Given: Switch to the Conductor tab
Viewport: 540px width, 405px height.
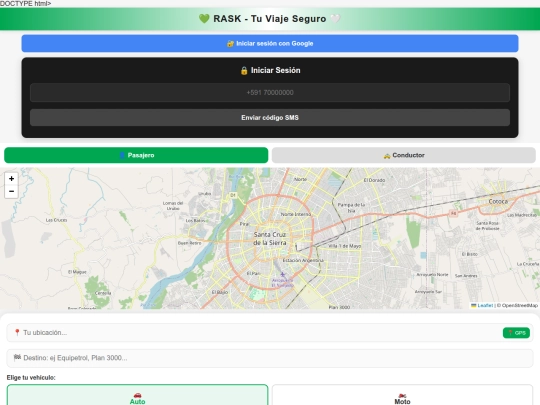Looking at the screenshot, I should [x=404, y=155].
